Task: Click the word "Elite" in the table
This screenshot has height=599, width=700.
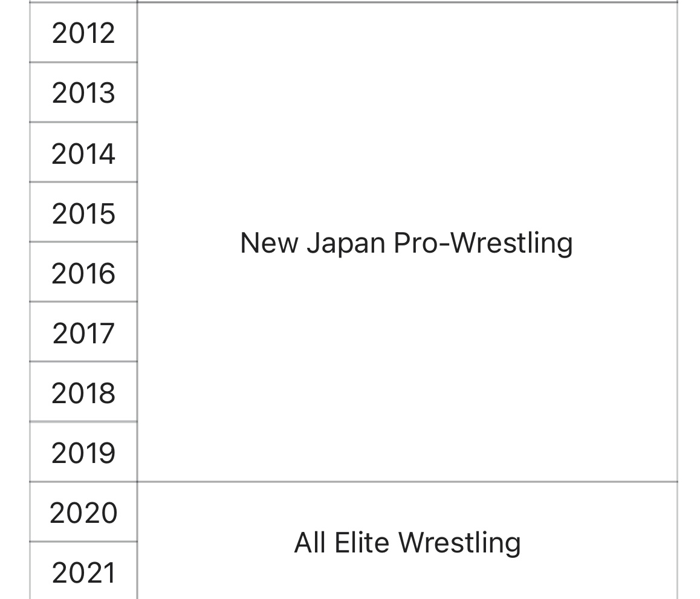Action: 362,542
